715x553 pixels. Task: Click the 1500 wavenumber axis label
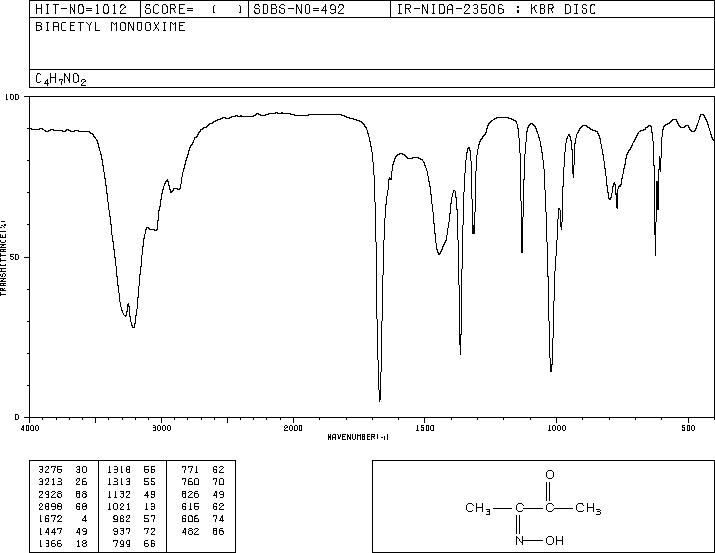click(x=425, y=428)
